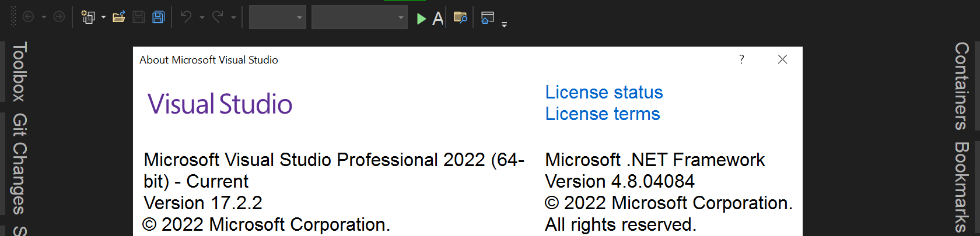Viewport: 980px width, 236px height.
Task: Open the Solution Platforms combo box
Action: (359, 17)
